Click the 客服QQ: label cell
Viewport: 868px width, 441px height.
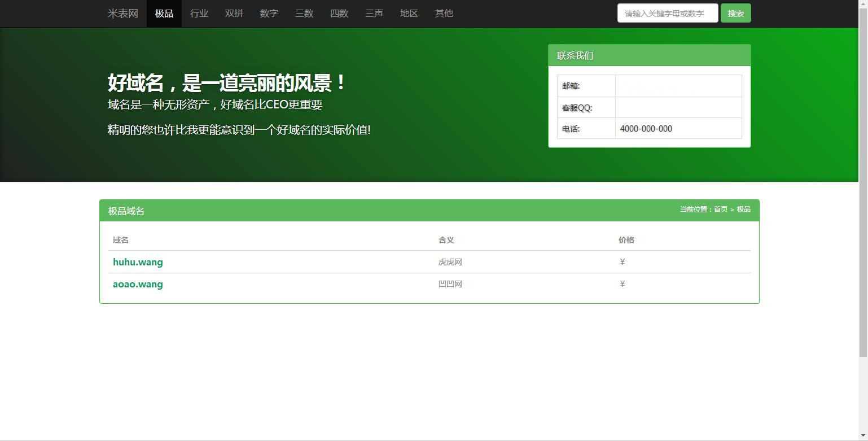click(x=586, y=107)
